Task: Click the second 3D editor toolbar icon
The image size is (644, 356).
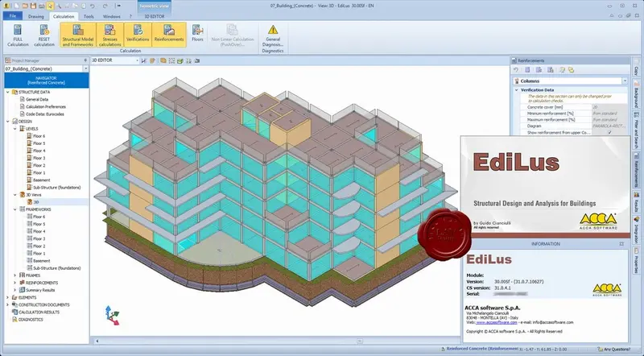Action: (152, 60)
